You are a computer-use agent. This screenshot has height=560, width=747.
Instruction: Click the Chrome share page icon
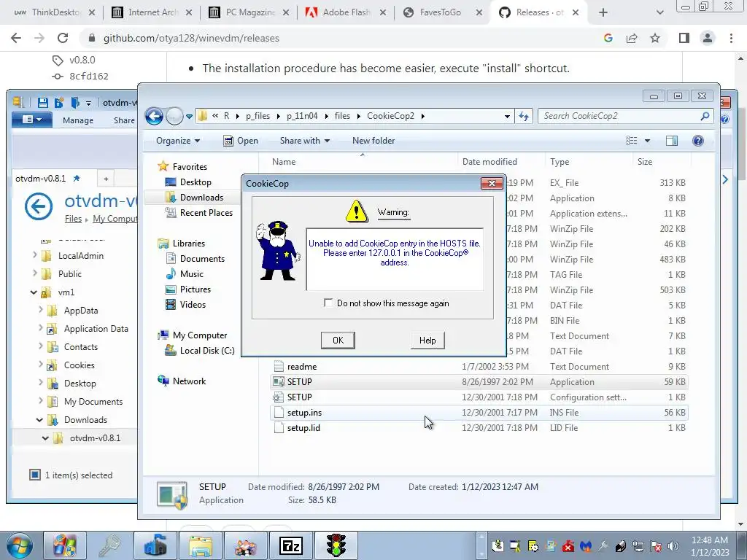point(632,38)
